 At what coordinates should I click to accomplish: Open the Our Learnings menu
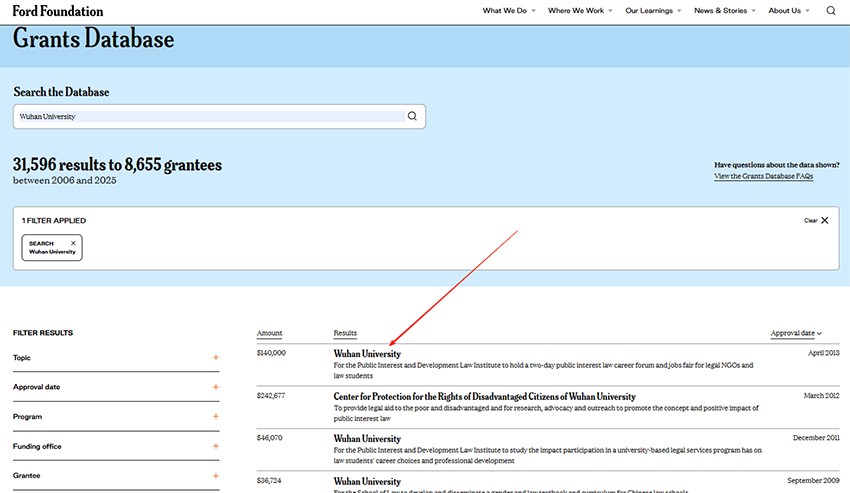pyautogui.click(x=653, y=10)
